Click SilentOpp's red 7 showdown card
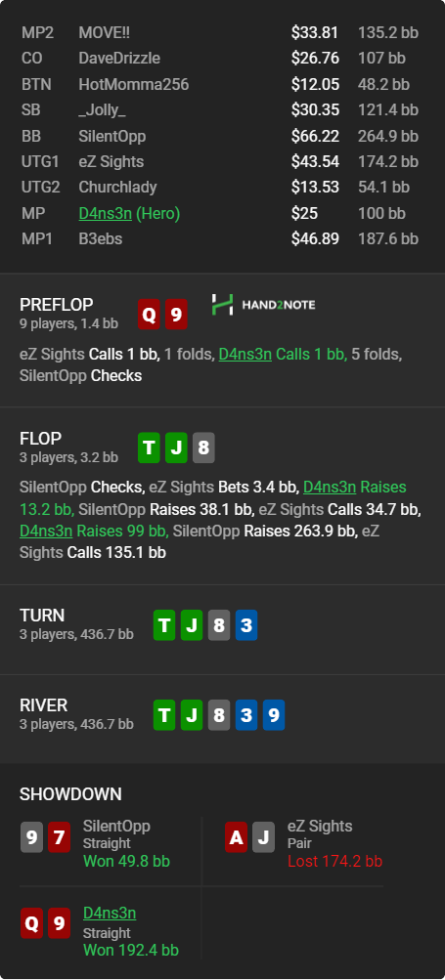 coord(59,837)
